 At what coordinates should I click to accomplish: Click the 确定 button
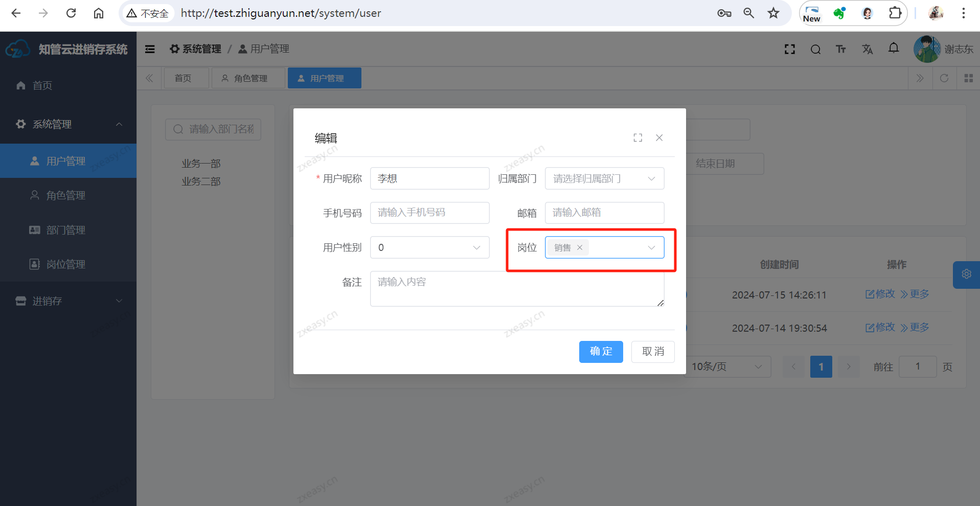[x=601, y=352]
